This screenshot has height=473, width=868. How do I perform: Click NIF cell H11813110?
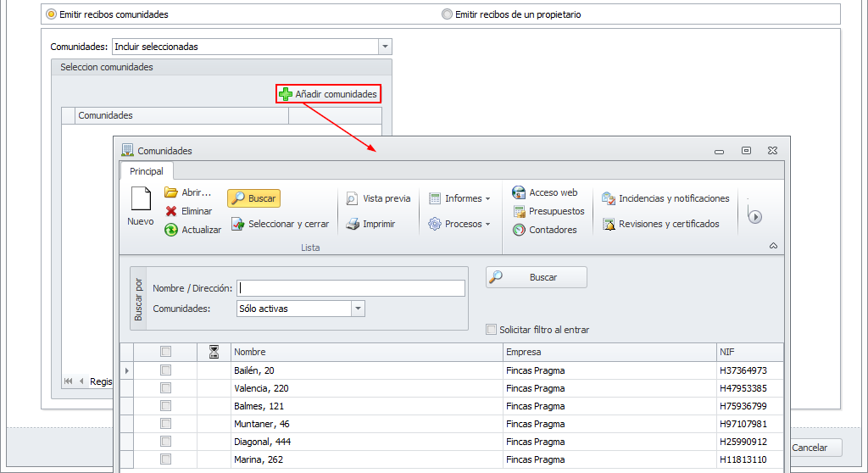pyautogui.click(x=750, y=459)
